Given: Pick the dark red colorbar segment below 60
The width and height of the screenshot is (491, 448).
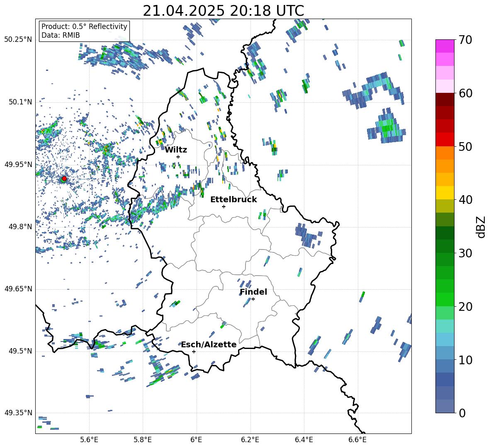Looking at the screenshot, I should [445, 99].
